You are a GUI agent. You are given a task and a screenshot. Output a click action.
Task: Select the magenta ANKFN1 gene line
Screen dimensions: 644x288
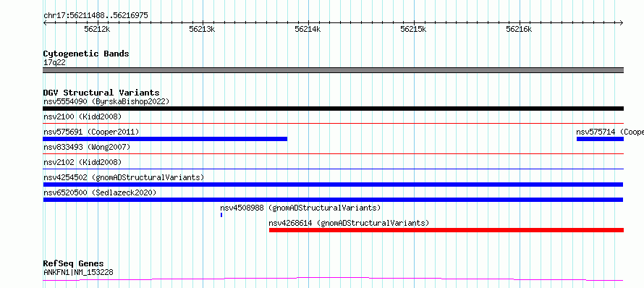[333, 279]
